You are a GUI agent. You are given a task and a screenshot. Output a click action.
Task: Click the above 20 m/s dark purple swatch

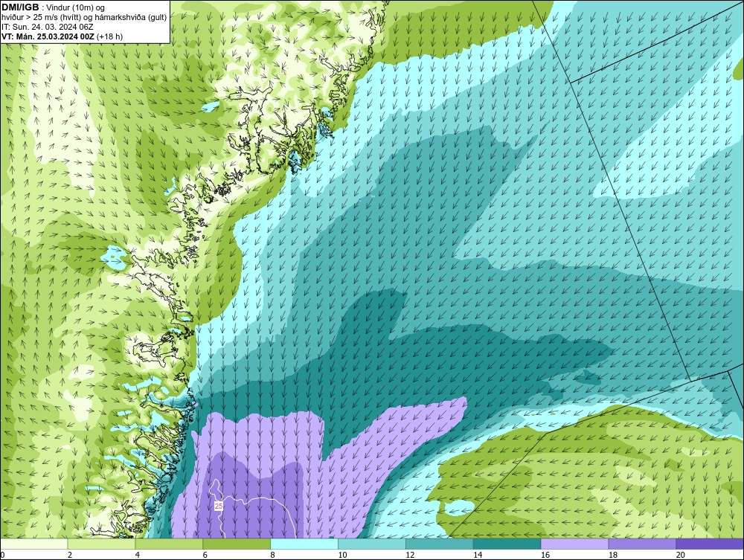click(x=709, y=544)
